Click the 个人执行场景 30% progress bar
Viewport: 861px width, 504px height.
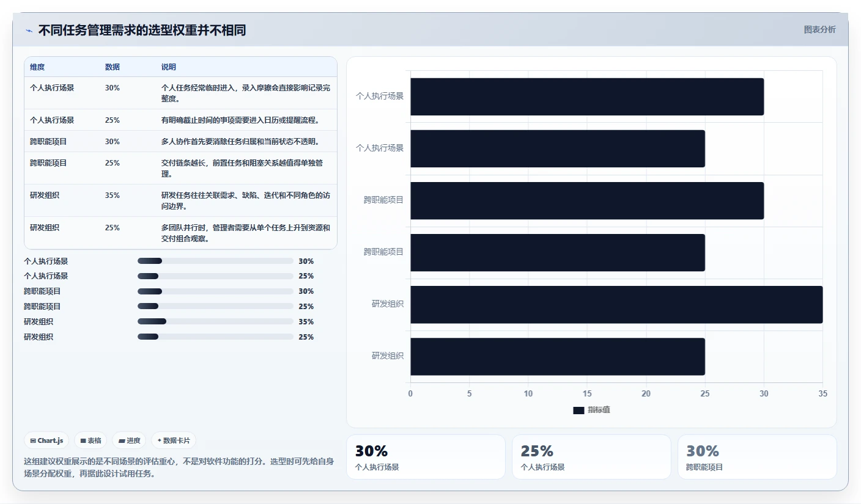(215, 261)
